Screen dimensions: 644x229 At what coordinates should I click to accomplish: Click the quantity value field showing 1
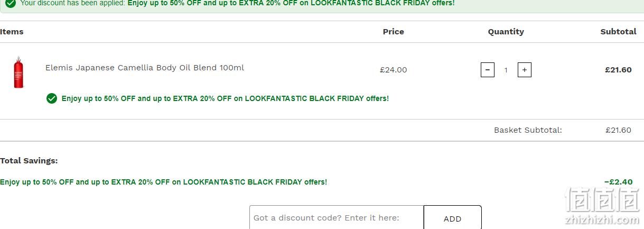(x=506, y=70)
